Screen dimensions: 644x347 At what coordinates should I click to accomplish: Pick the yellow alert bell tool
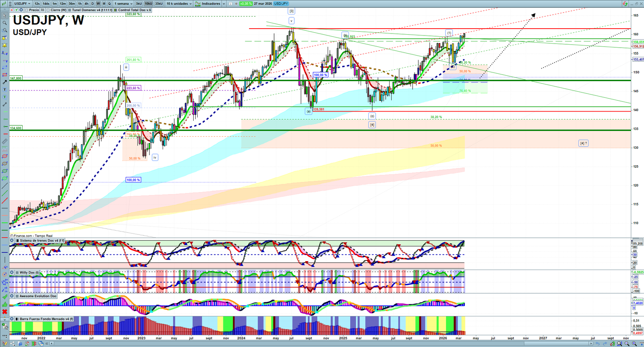coord(4,45)
